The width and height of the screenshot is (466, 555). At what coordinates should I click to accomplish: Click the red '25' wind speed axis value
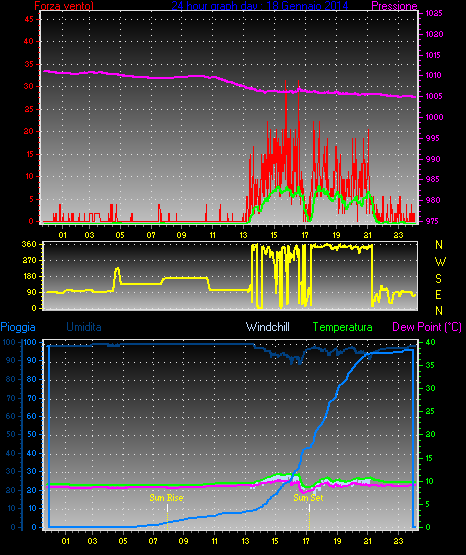29,109
